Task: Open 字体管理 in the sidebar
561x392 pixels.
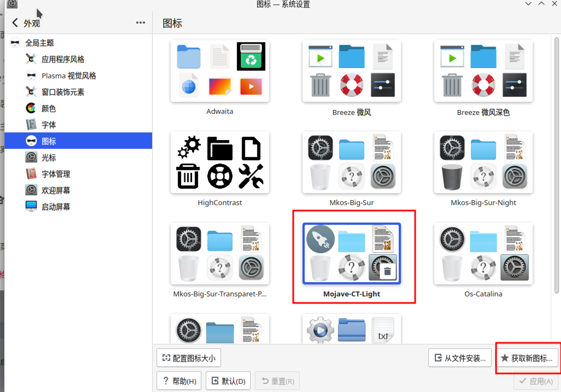Action: click(79, 174)
